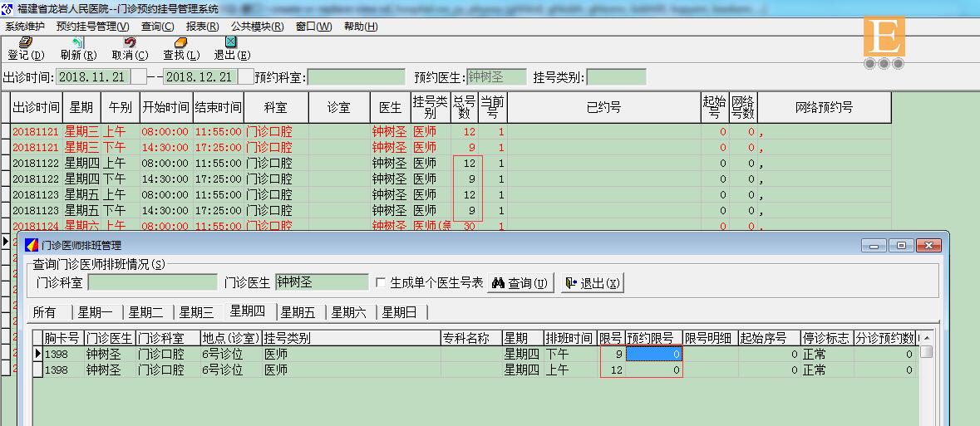This screenshot has height=426, width=980.
Task: Click the 查找(L) find toolbar icon
Action: click(x=181, y=42)
